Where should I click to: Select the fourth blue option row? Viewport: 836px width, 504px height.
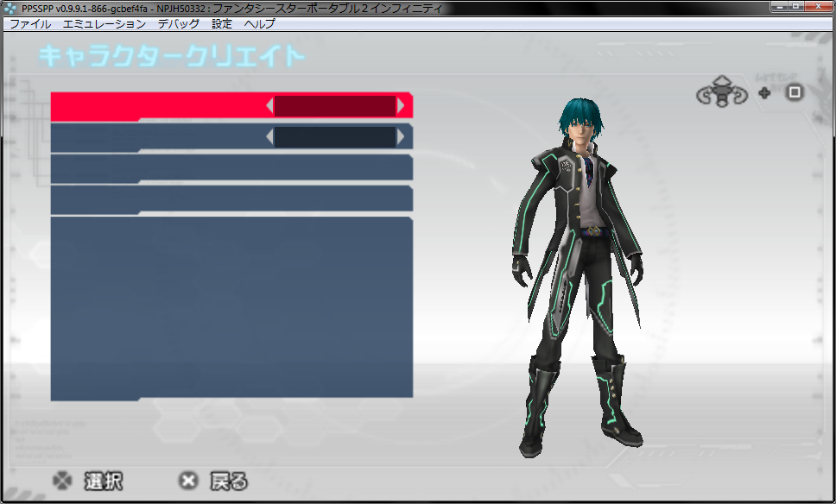click(231, 199)
